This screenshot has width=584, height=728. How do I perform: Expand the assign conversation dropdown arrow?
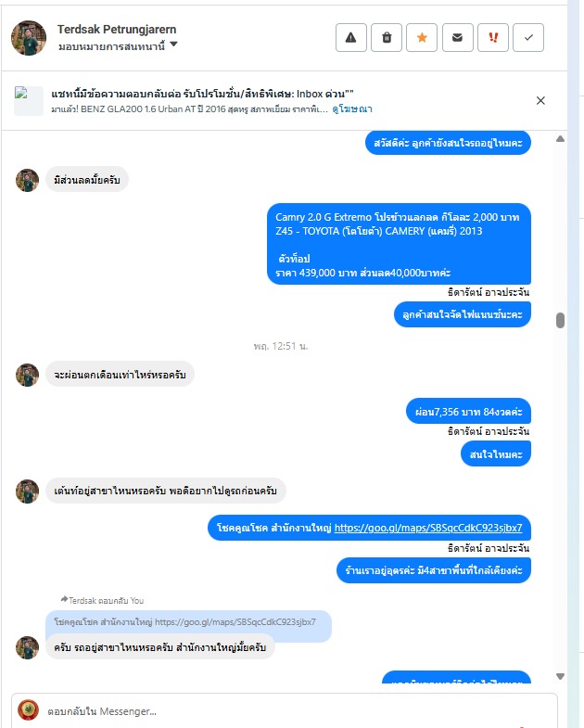(173, 45)
